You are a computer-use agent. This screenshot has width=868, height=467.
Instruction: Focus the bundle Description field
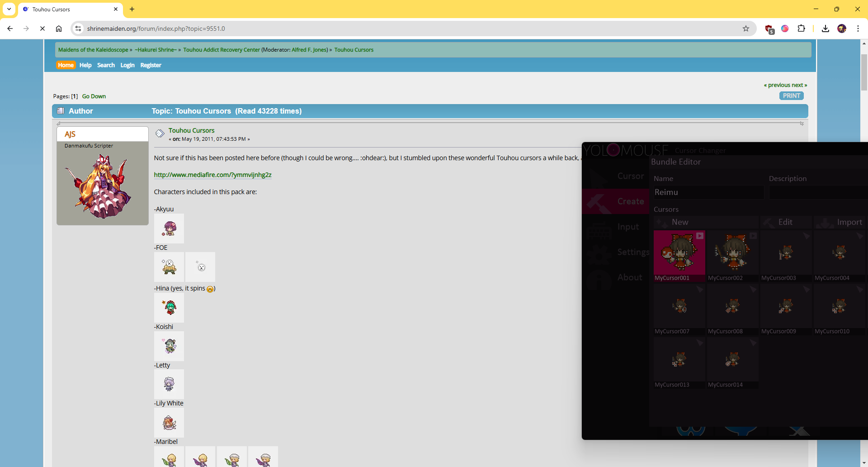818,192
